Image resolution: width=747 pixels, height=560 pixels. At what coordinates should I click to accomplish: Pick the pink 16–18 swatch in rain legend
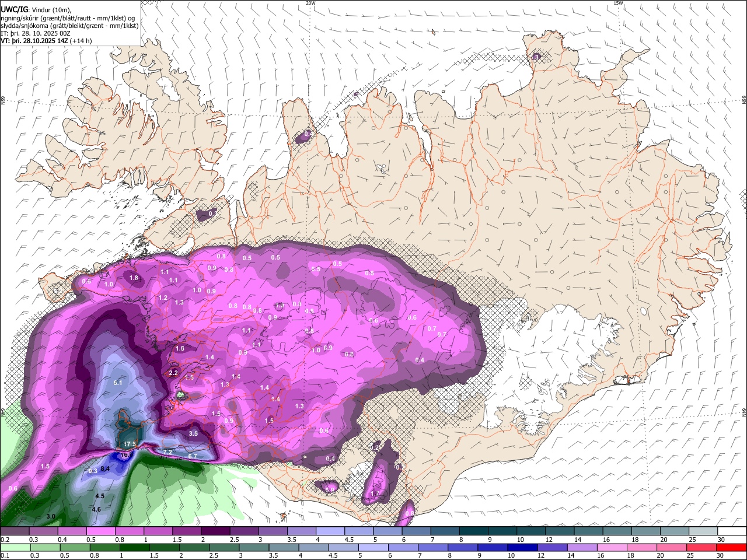click(x=612, y=547)
